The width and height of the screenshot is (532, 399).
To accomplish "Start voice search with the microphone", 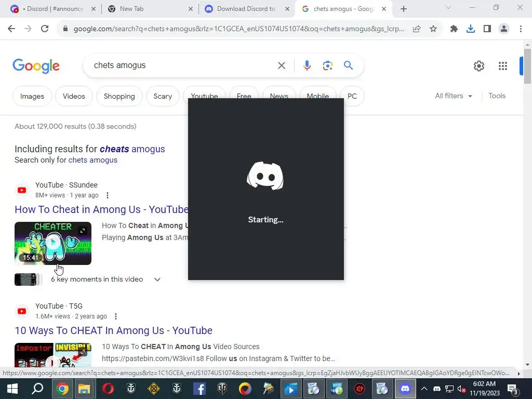I will (307, 65).
